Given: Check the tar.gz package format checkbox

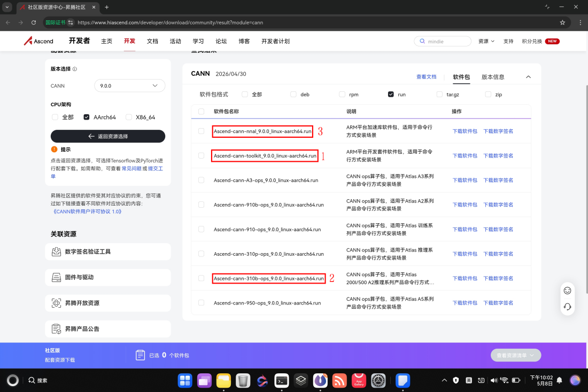Looking at the screenshot, I should pyautogui.click(x=439, y=95).
